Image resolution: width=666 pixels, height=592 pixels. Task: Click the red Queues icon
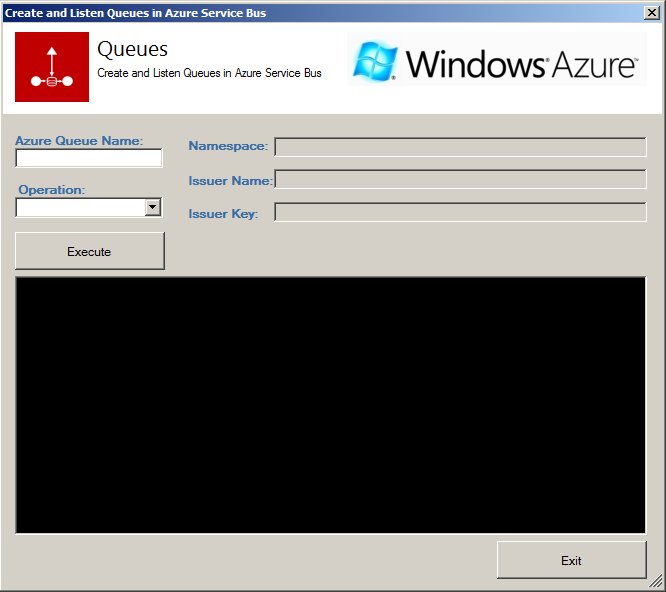pos(52,67)
